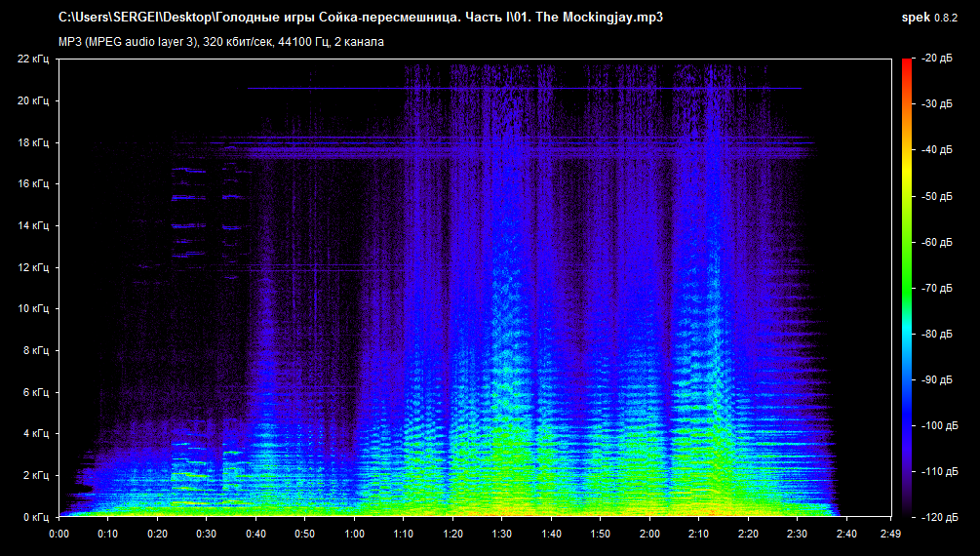Click the file path title text

point(366,18)
